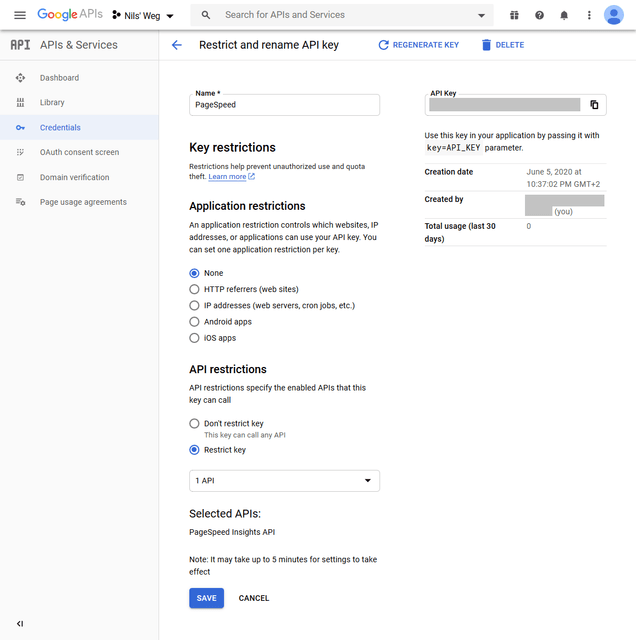The image size is (636, 640).
Task: Click the DELETE label
Action: [509, 45]
